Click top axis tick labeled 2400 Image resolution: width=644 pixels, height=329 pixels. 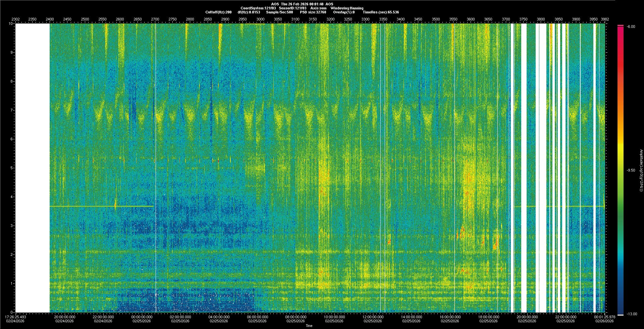[x=50, y=19]
